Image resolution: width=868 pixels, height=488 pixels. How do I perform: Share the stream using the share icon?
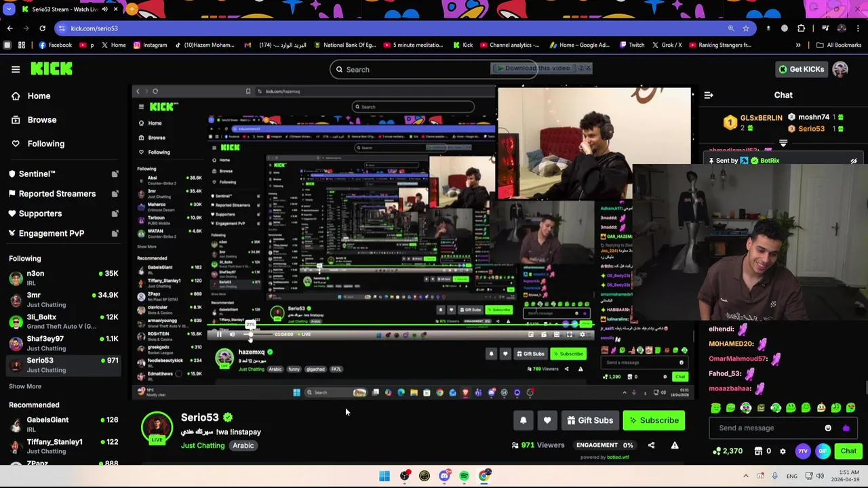(x=651, y=445)
